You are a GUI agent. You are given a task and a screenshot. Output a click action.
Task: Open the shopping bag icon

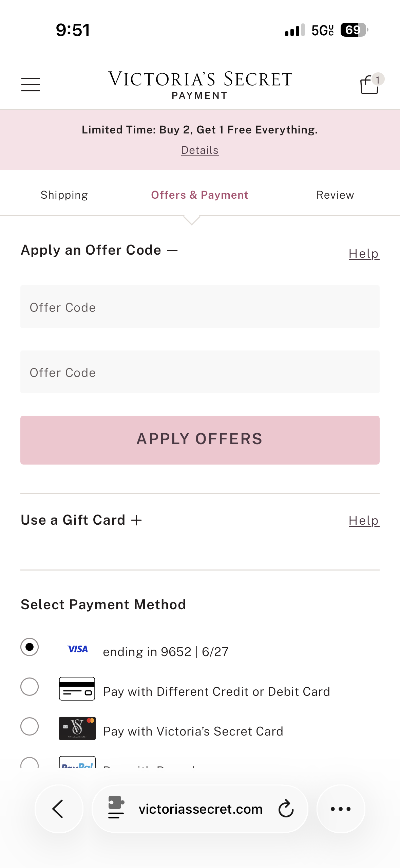pos(369,84)
